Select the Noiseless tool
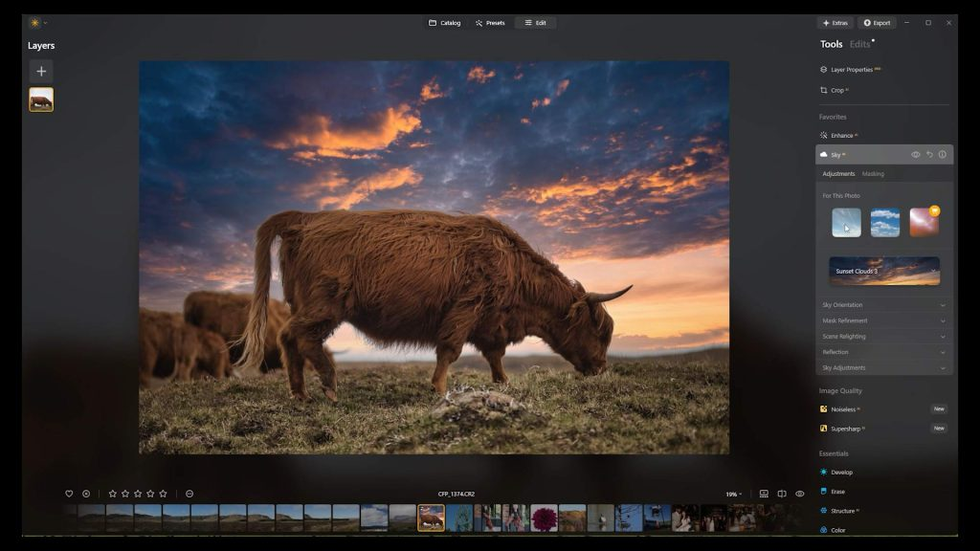The height and width of the screenshot is (551, 980). click(x=848, y=408)
